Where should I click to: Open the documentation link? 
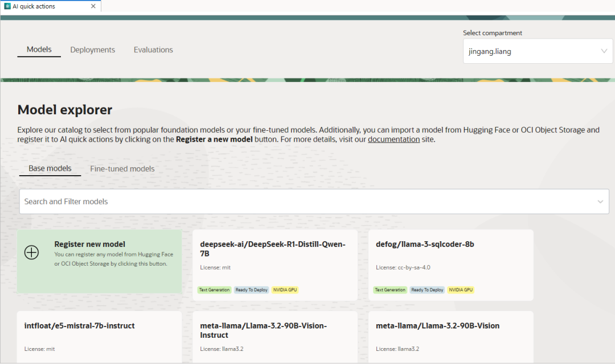393,139
